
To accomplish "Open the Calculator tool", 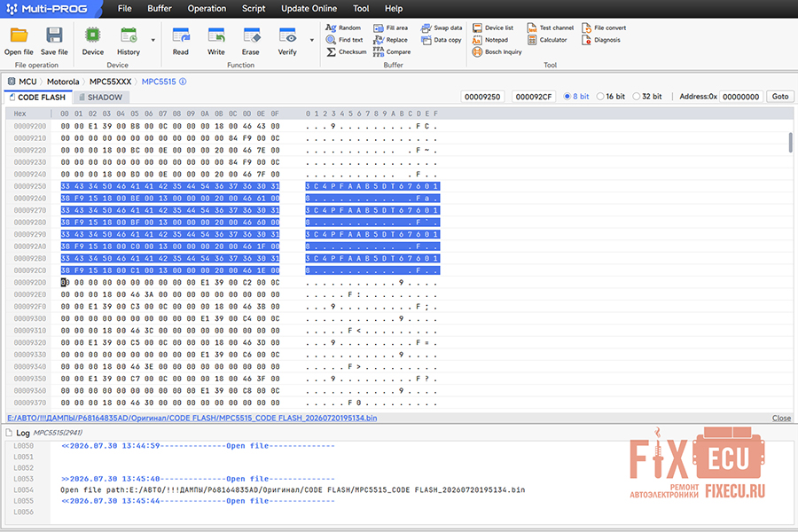I will 547,40.
